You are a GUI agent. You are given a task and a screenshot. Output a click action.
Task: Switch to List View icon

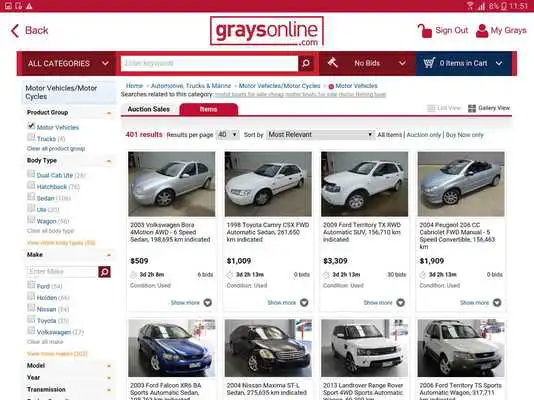pos(431,108)
